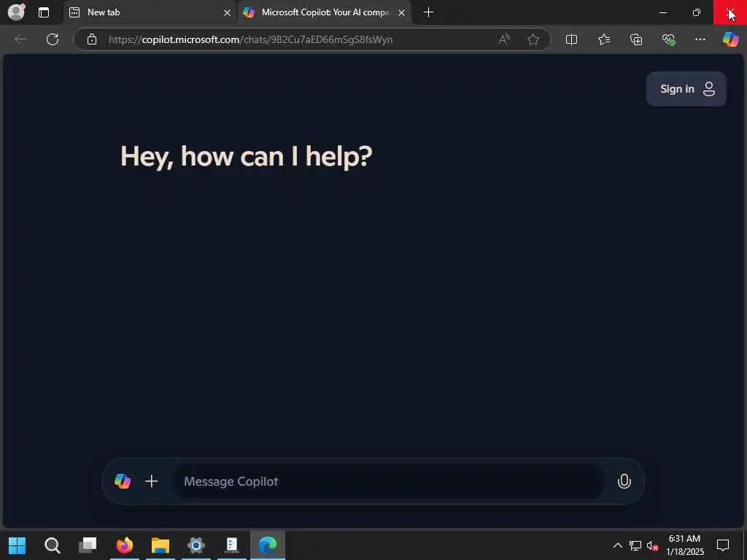Open Task View on taskbar
The image size is (747, 560).
(x=88, y=545)
